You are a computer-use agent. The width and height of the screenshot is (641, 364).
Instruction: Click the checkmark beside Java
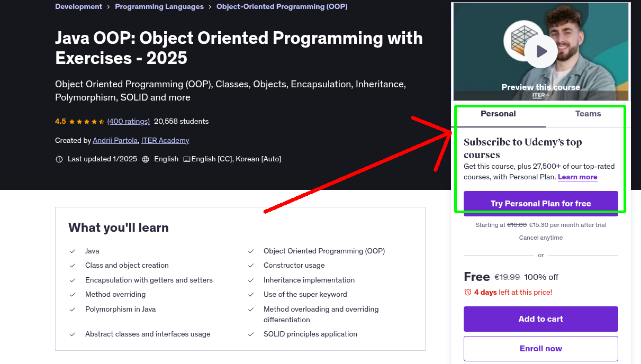pos(73,251)
